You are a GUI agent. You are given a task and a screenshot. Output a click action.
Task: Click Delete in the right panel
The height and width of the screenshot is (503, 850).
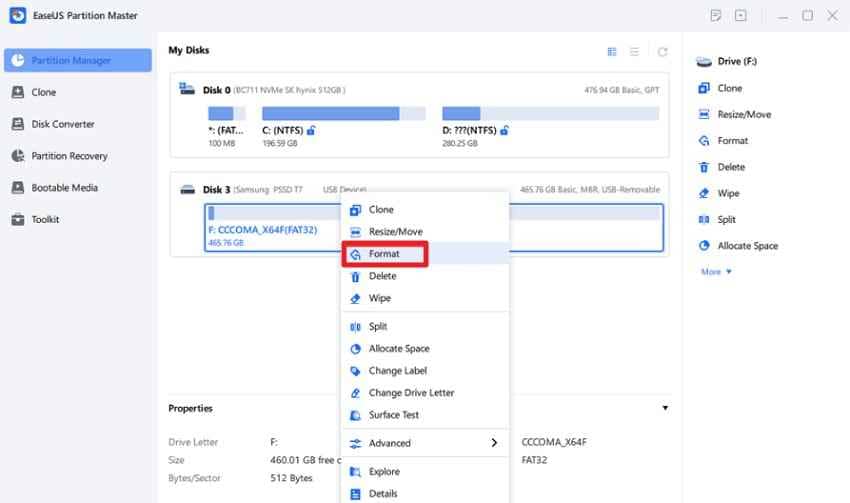click(722, 167)
